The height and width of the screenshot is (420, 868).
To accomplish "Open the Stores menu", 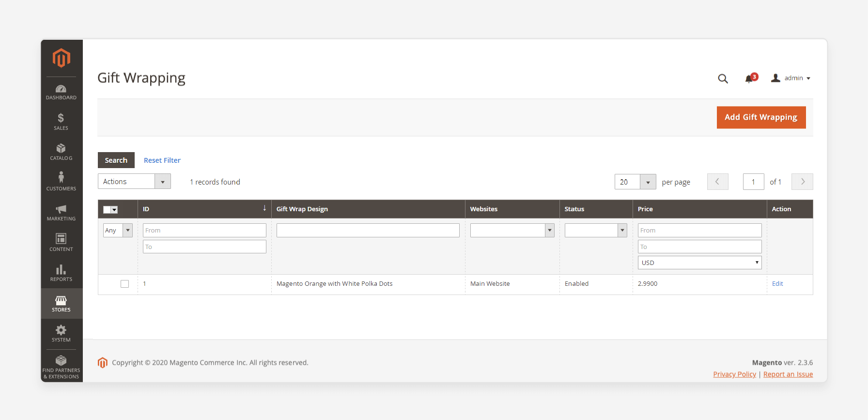I will [x=61, y=304].
